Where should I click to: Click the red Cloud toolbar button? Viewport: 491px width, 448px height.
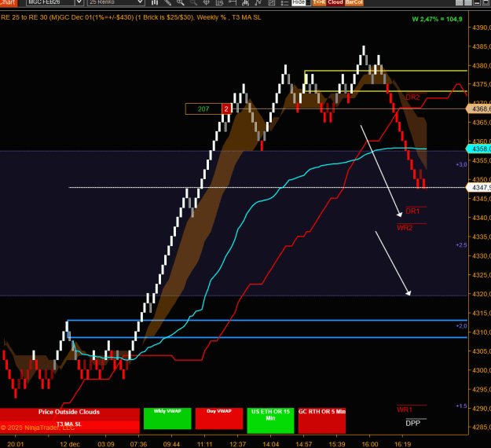coord(335,2)
